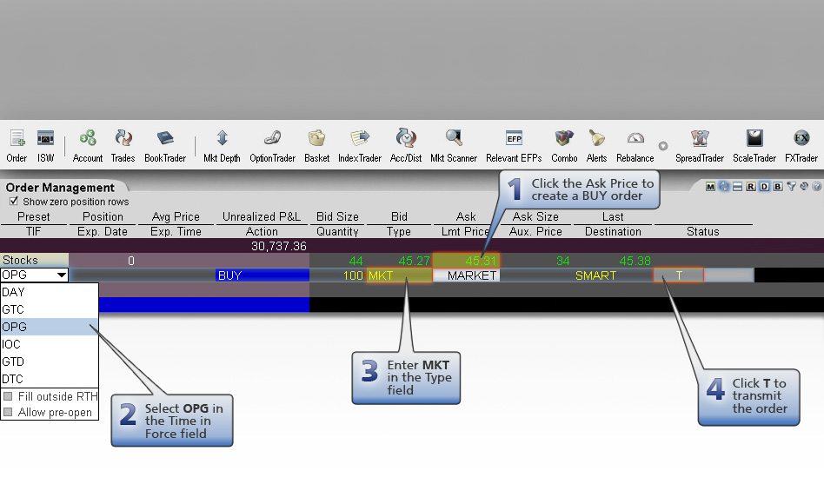
Task: Open the Mkt Depth tool
Action: [x=222, y=146]
